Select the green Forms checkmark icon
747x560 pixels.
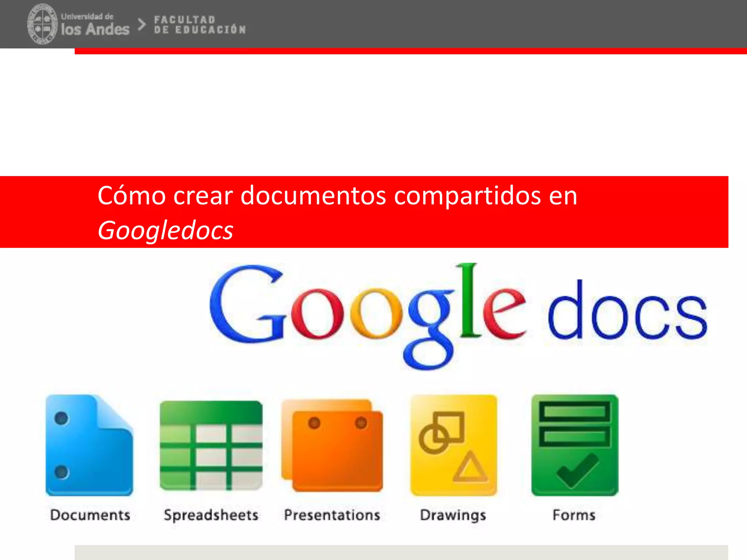[574, 445]
